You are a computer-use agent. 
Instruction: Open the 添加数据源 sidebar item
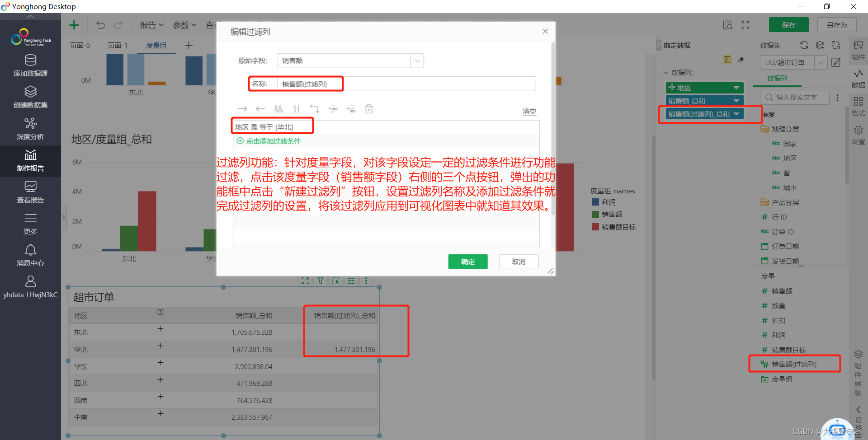click(30, 66)
